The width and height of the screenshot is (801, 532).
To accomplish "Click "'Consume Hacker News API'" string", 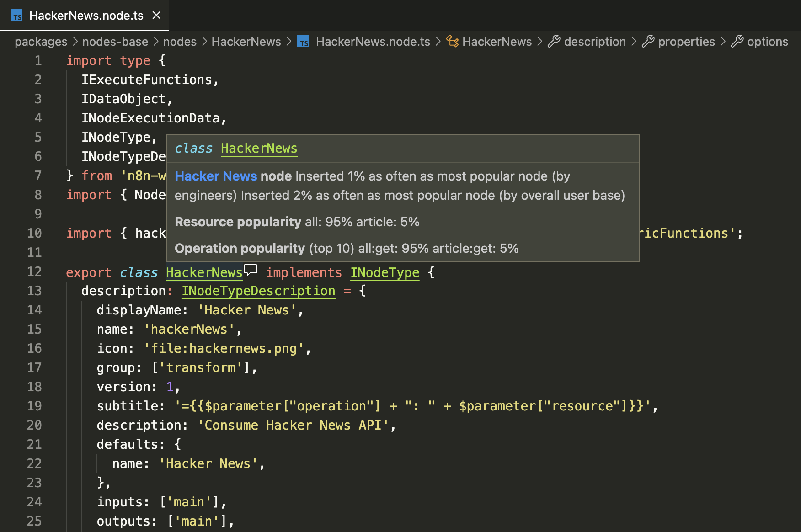I will coord(293,425).
